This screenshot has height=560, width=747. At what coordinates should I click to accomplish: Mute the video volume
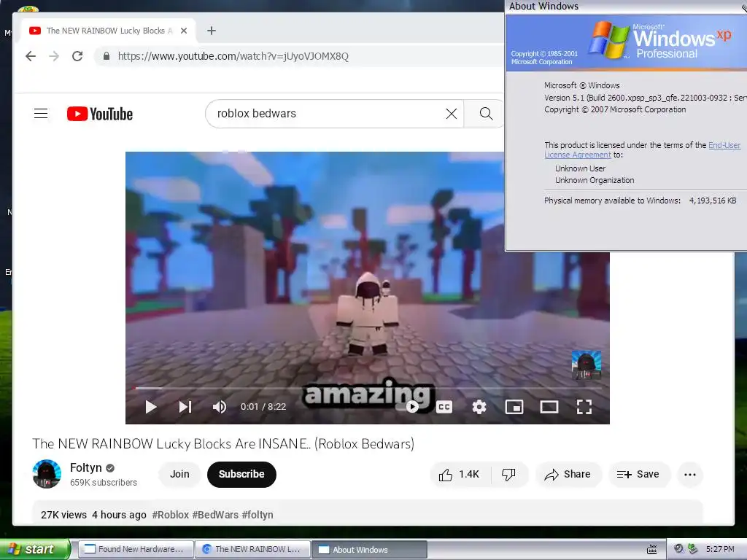click(x=219, y=407)
